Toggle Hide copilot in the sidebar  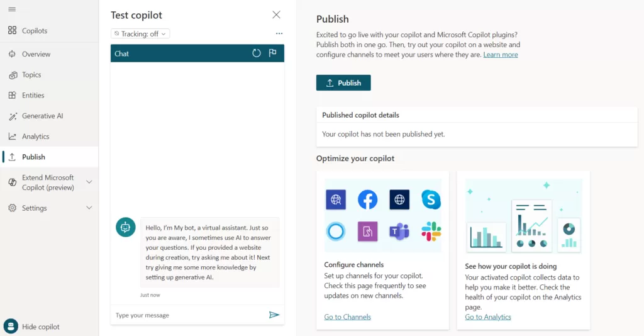(40, 327)
